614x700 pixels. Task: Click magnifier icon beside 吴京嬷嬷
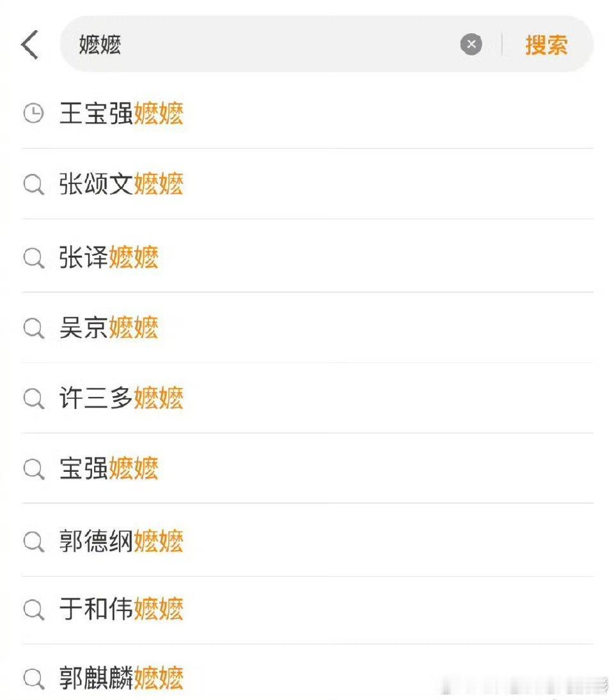click(33, 328)
